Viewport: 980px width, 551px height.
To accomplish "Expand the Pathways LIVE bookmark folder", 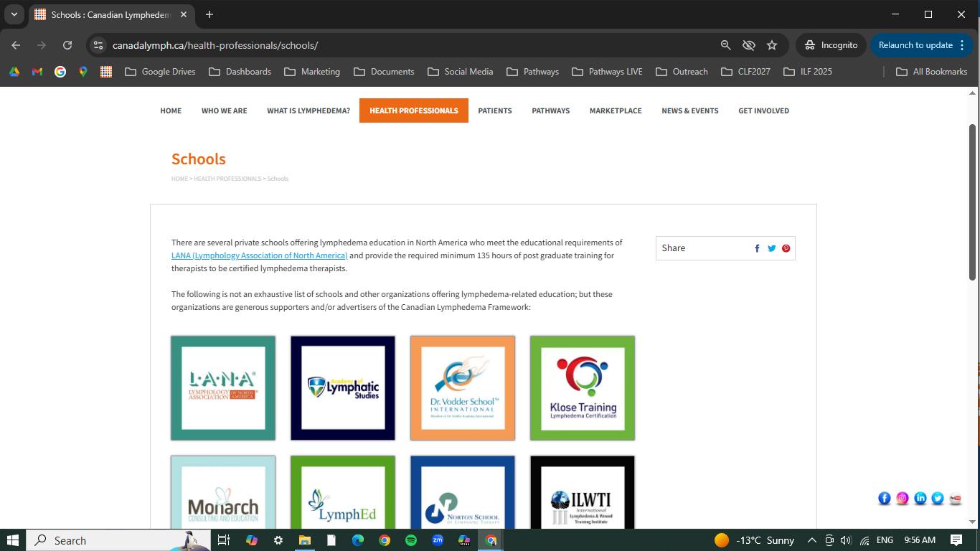I will click(607, 72).
